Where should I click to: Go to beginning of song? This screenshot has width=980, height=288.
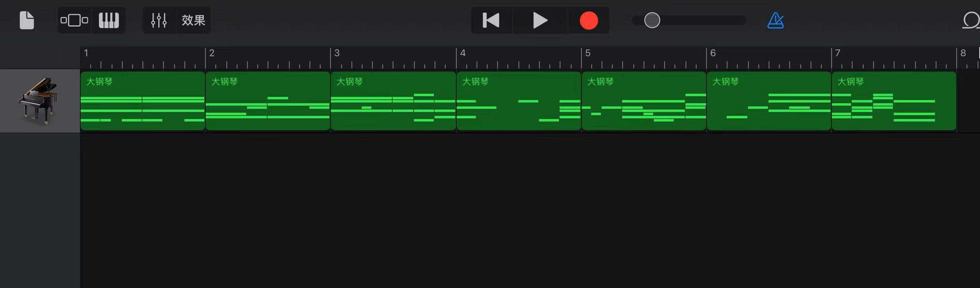click(x=492, y=20)
